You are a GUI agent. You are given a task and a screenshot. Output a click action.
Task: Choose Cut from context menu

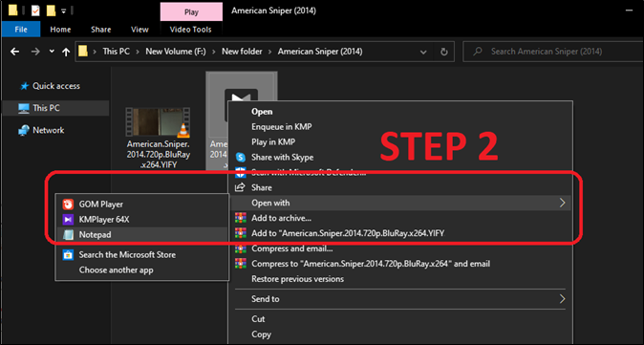coord(258,318)
